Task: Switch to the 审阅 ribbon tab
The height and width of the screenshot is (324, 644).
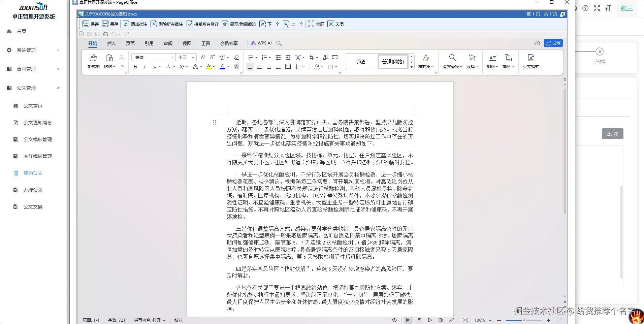Action: point(168,43)
